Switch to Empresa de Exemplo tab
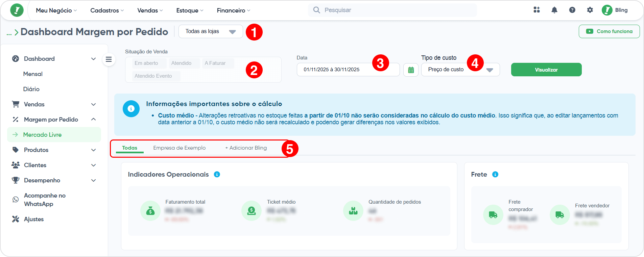Screen dimensions: 644x257 180,148
